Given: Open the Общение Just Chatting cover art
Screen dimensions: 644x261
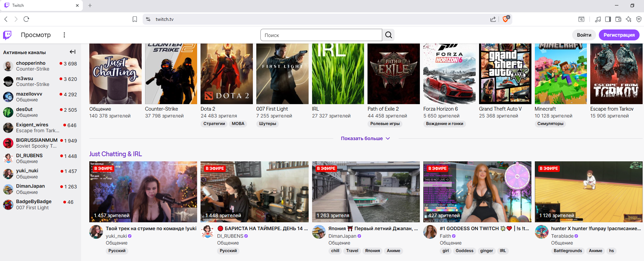Looking at the screenshot, I should [x=115, y=74].
